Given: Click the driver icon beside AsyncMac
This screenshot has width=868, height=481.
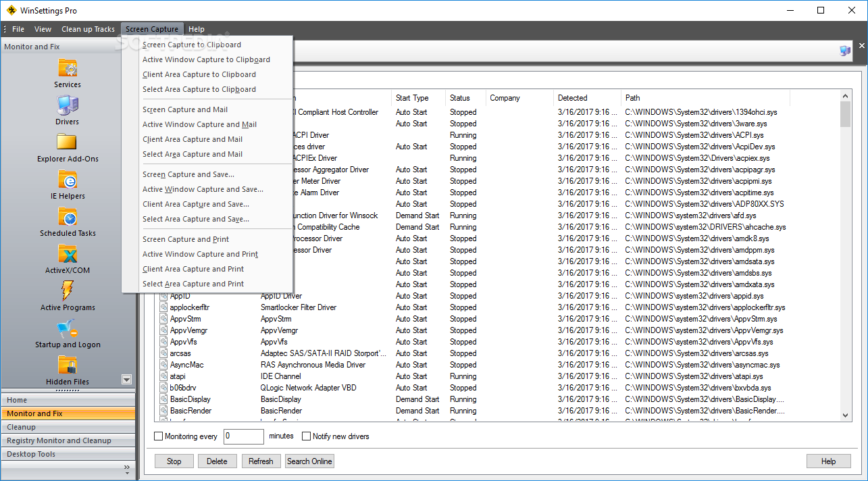Looking at the screenshot, I should (163, 365).
